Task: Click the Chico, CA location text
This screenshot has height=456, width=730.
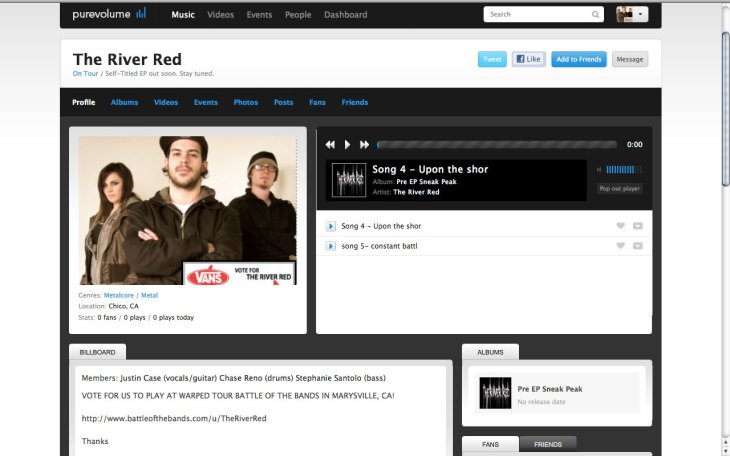Action: click(123, 306)
